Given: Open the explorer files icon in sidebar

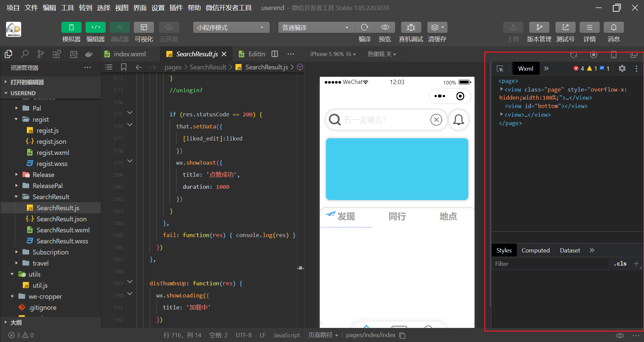Looking at the screenshot, I should click(x=8, y=54).
